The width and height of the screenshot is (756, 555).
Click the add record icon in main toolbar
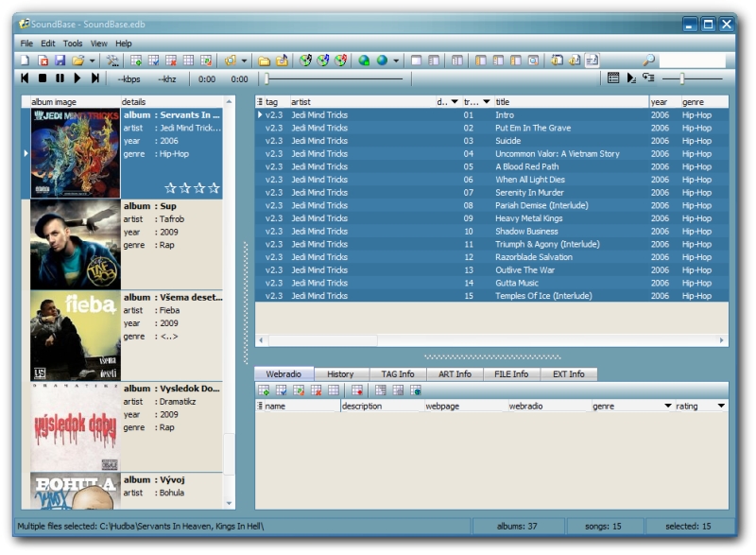[136, 61]
